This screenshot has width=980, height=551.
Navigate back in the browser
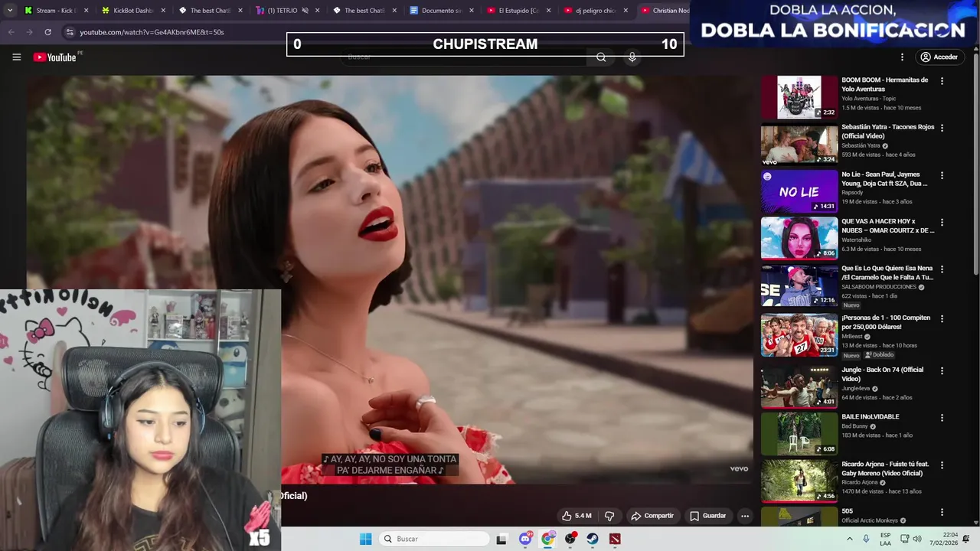(11, 32)
